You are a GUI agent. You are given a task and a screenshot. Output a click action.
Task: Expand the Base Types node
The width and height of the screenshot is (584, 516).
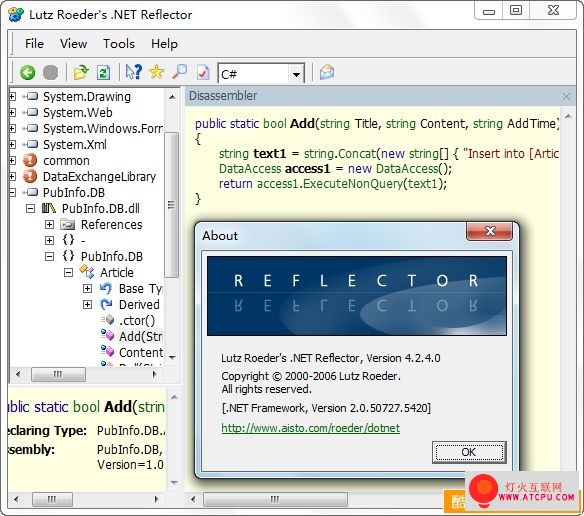(87, 289)
